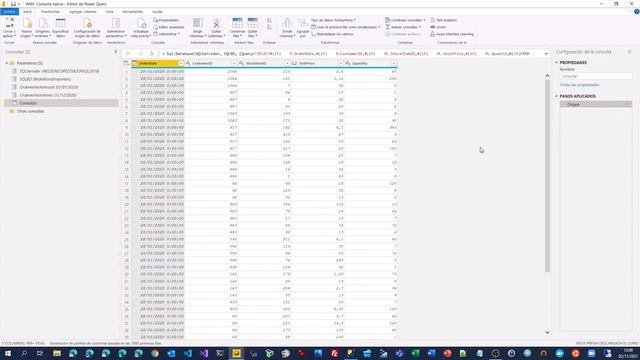Click Azure Machine Learning
The width and height of the screenshot is (640, 360).
[452, 34]
